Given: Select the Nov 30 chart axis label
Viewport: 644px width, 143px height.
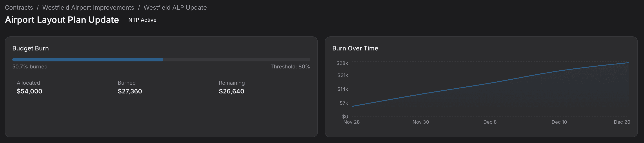Looking at the screenshot, I should click(x=420, y=122).
